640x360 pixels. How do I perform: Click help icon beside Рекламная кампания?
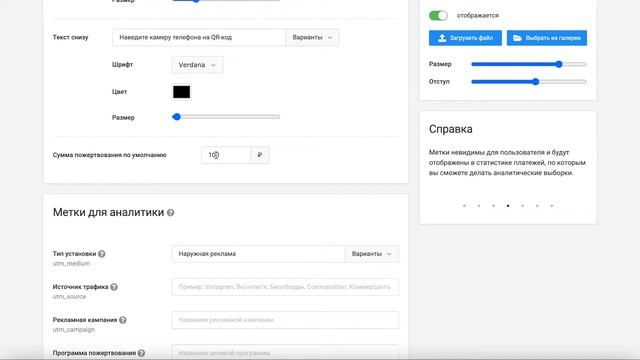122,320
